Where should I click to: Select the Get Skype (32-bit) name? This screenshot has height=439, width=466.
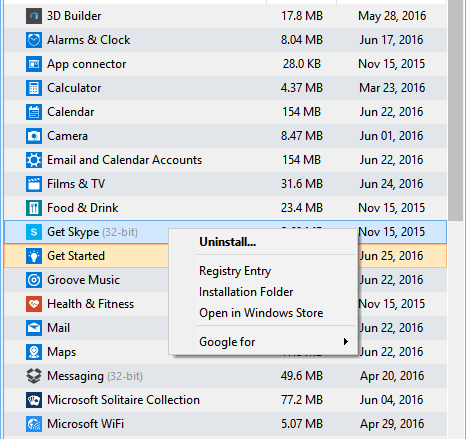92,232
